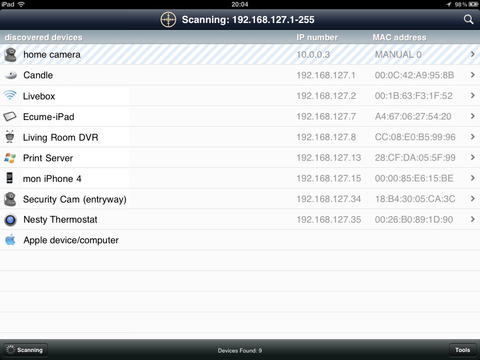Tap the crosshair scanning target icon
Viewport: 480px width, 360px height.
click(168, 19)
